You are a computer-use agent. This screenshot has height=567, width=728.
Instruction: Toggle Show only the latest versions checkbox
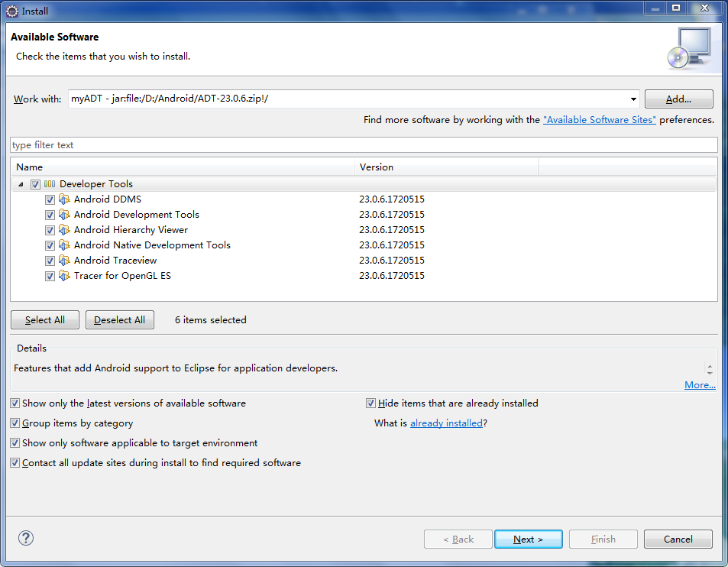coord(15,403)
